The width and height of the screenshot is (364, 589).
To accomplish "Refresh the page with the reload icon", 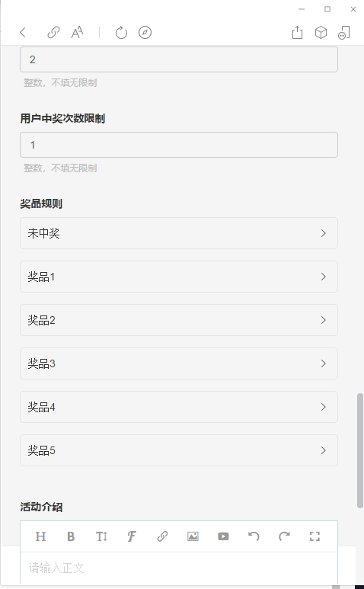I will click(121, 32).
